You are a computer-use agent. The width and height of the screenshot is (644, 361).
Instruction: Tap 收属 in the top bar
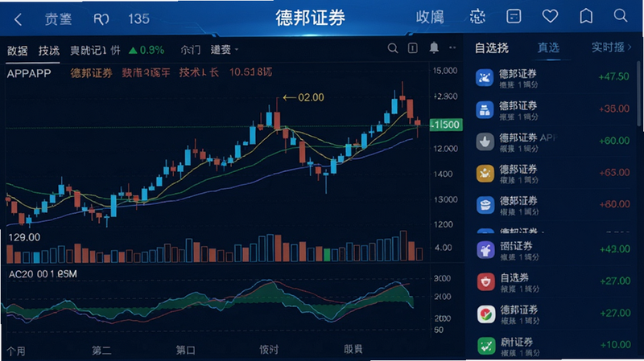pos(430,17)
